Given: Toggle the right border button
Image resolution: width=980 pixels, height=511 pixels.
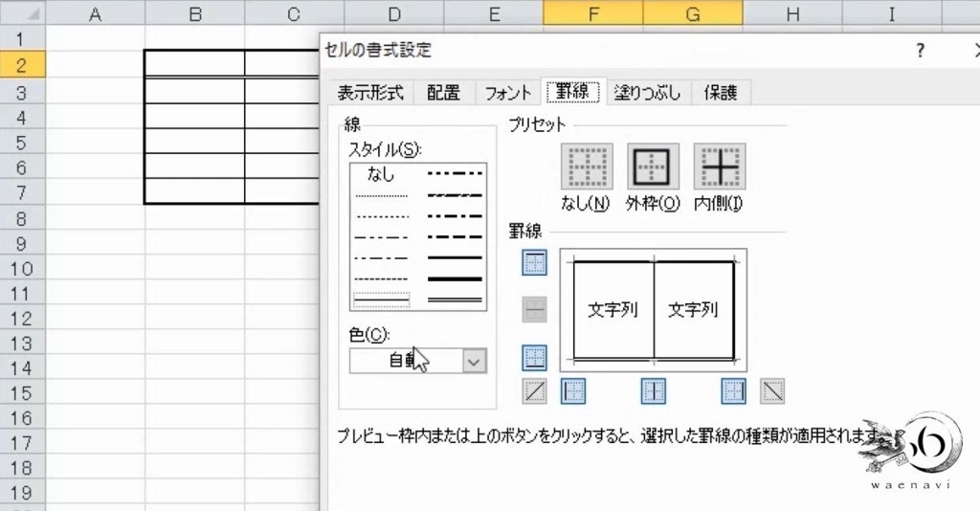Looking at the screenshot, I should [x=733, y=391].
